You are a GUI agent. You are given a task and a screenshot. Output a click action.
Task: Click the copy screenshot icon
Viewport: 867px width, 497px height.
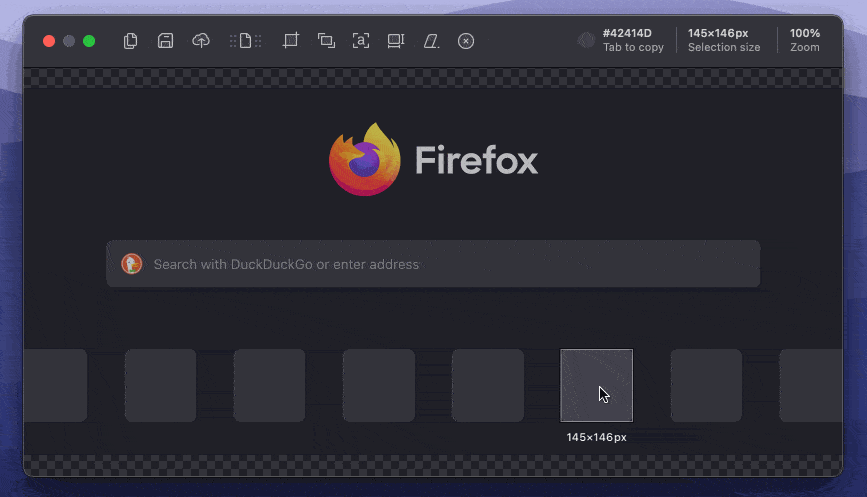pos(130,41)
